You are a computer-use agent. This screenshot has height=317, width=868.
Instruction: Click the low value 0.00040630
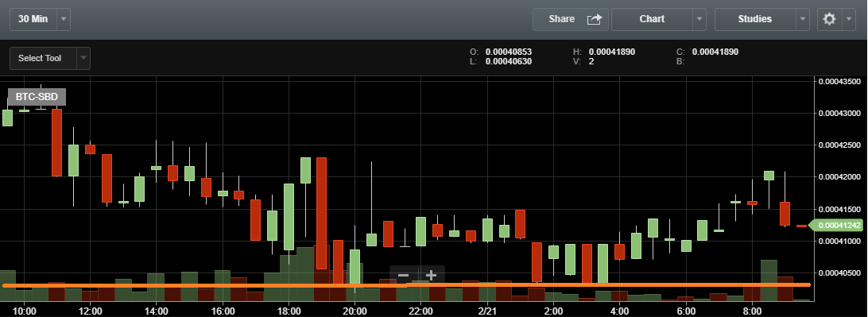[x=508, y=61]
